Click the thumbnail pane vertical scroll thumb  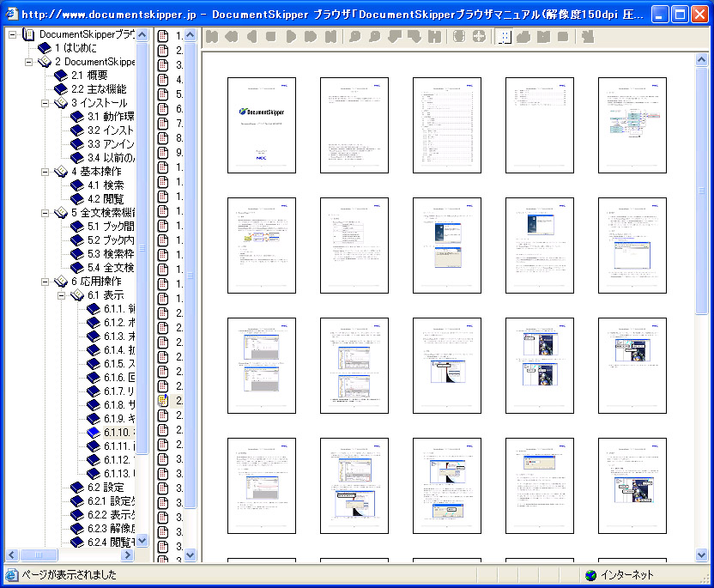(702, 191)
